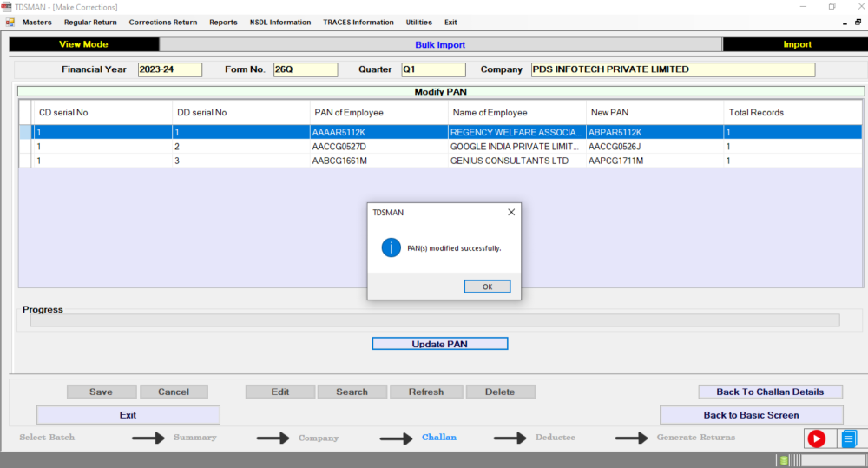The image size is (868, 468).
Task: Open the Reports menu
Action: (x=223, y=23)
